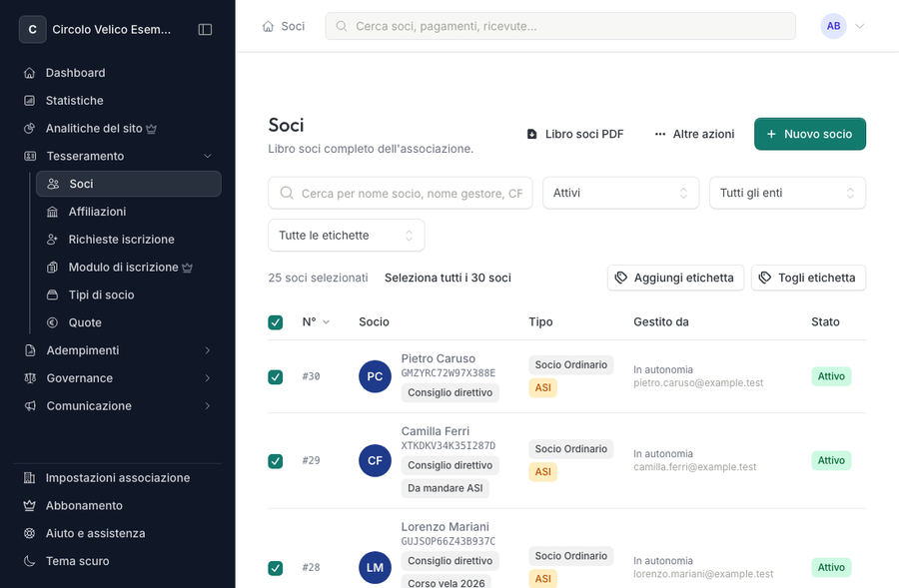Viewport: 899px width, 588px height.
Task: Toggle the select-all header checkbox
Action: (276, 322)
